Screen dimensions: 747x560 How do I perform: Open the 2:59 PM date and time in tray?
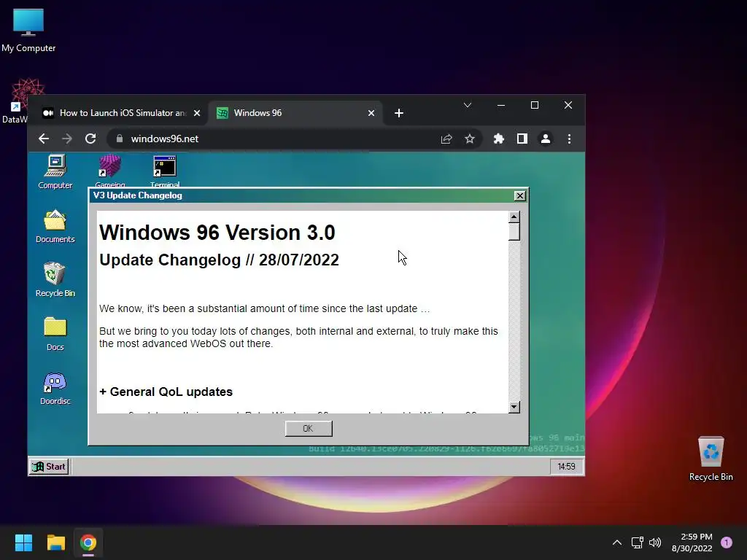(692, 542)
